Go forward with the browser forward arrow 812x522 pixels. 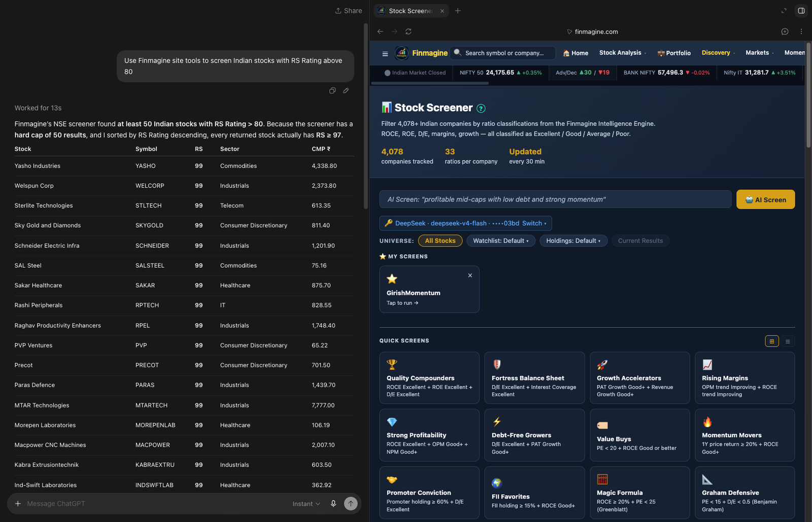(394, 31)
